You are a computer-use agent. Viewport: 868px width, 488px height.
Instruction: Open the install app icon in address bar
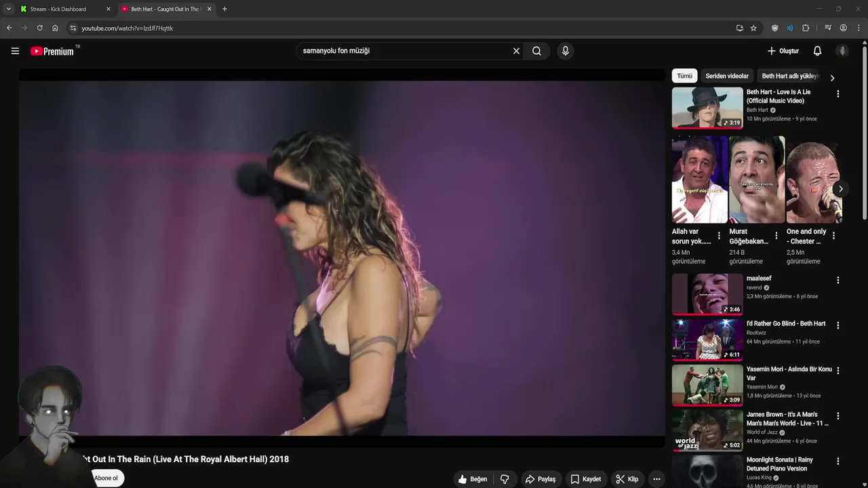point(739,28)
